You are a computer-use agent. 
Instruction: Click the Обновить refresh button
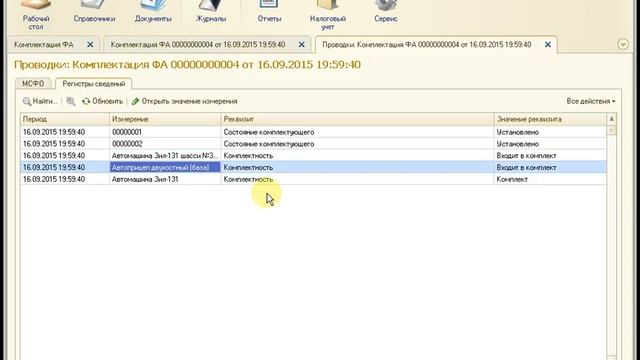[102, 101]
